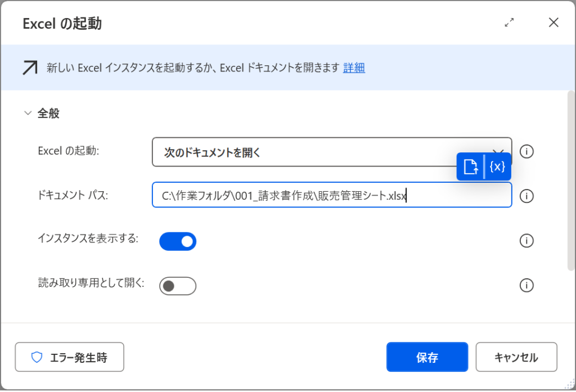Screen dimensions: 576x392
Task: Disable the インスタンスを表示する toggle
Action: pyautogui.click(x=178, y=241)
